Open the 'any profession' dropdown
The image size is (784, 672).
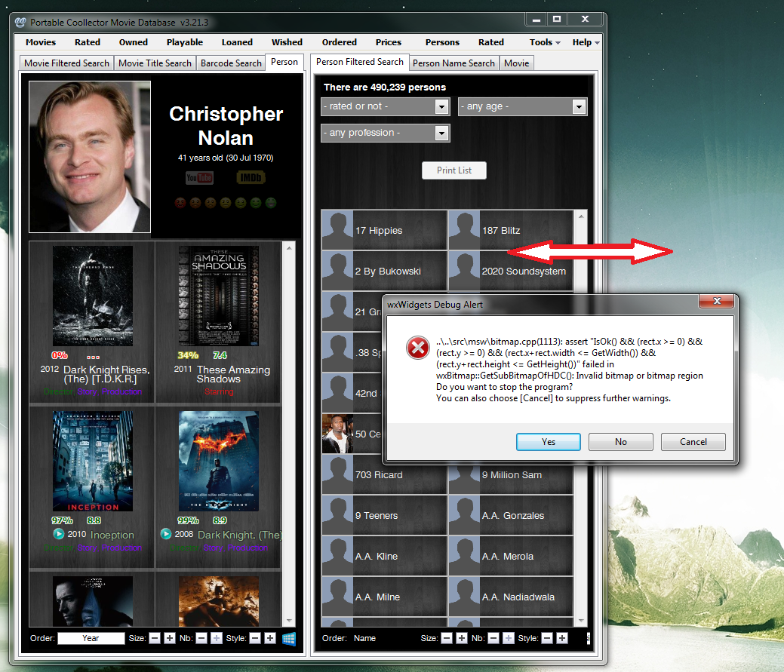pyautogui.click(x=386, y=133)
